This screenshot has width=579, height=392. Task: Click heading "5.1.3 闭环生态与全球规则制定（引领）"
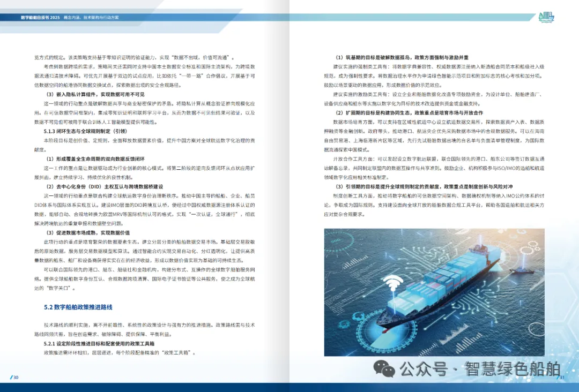click(85, 131)
